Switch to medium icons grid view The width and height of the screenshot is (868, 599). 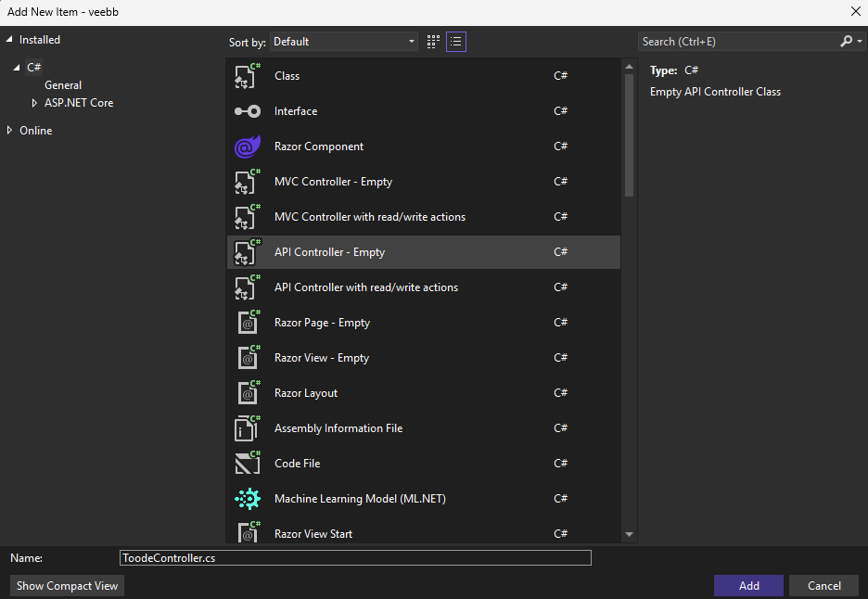433,42
